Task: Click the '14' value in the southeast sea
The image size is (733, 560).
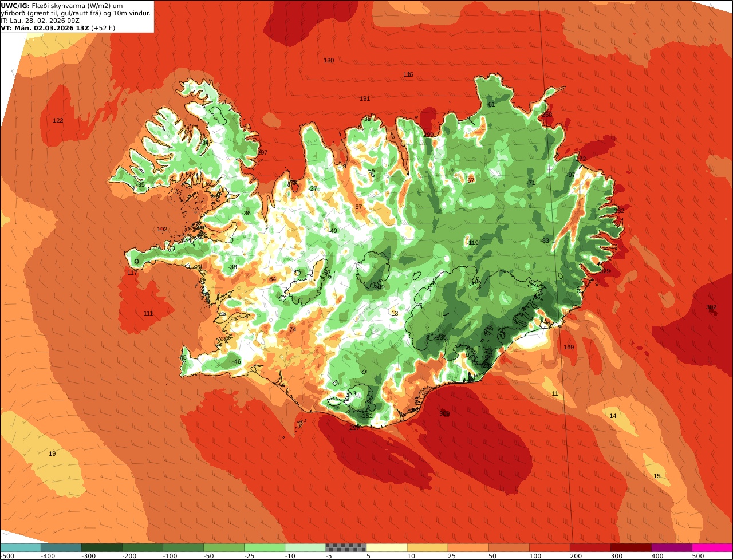Action: click(x=613, y=416)
